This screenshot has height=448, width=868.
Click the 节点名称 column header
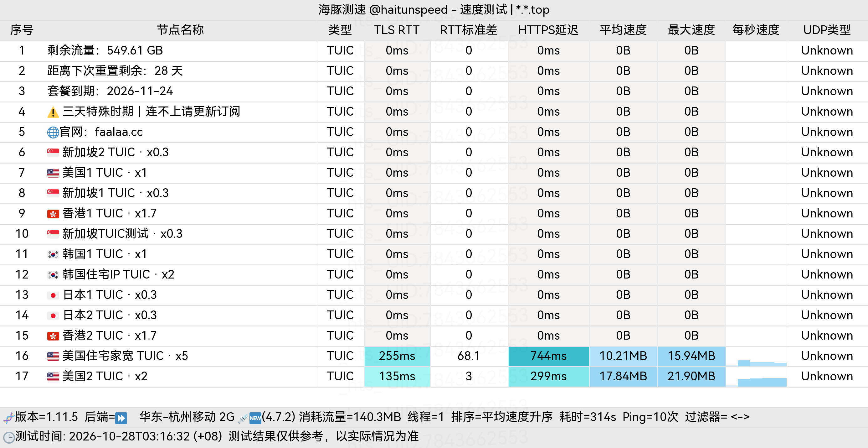[180, 30]
